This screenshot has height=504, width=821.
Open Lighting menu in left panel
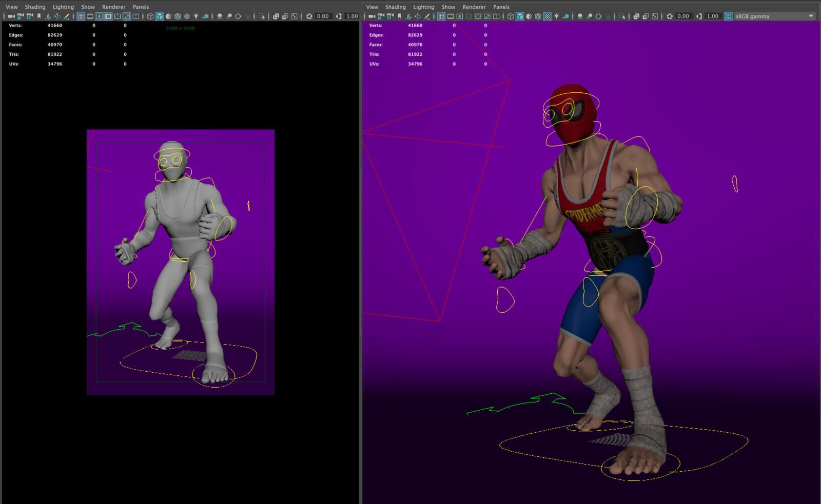(63, 7)
